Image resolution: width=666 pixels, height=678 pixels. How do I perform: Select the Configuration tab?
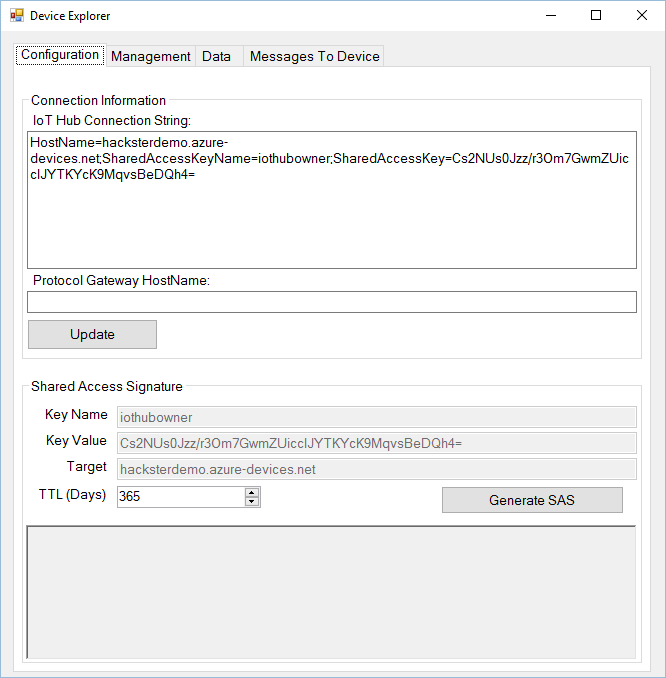tap(60, 55)
